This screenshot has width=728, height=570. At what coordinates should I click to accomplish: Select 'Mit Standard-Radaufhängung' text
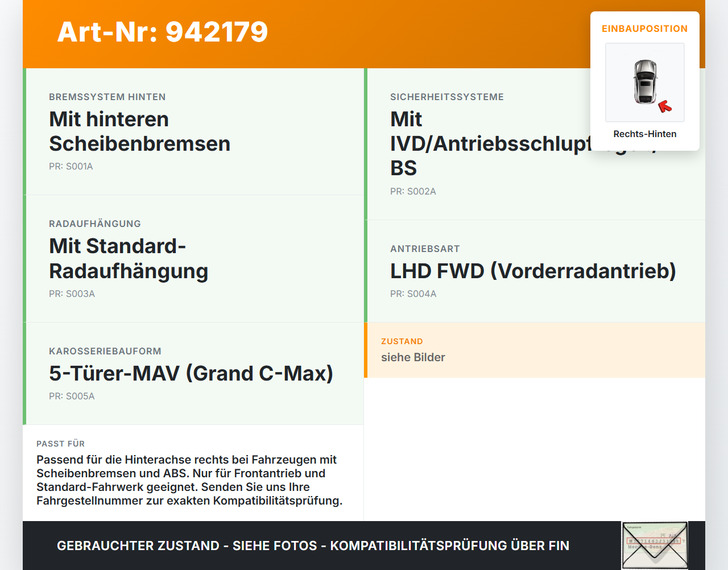point(129,259)
